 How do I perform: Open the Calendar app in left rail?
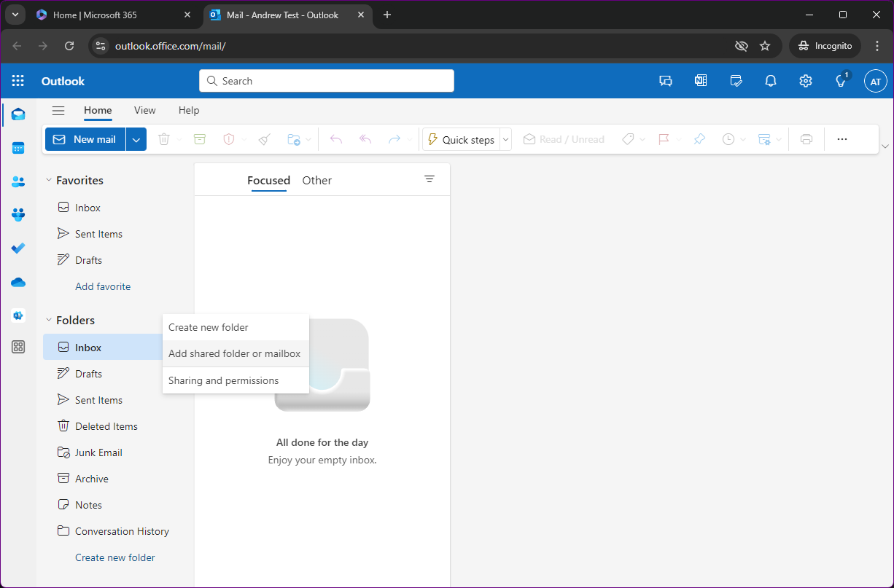point(18,148)
